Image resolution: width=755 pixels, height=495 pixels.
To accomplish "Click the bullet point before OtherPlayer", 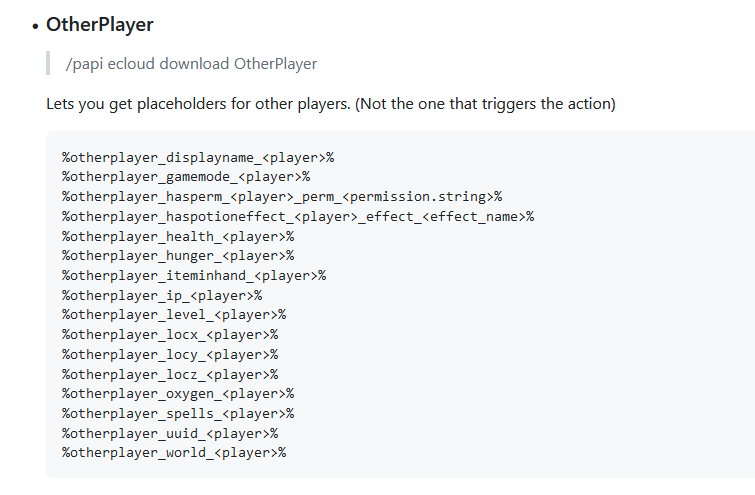I will pyautogui.click(x=34, y=24).
